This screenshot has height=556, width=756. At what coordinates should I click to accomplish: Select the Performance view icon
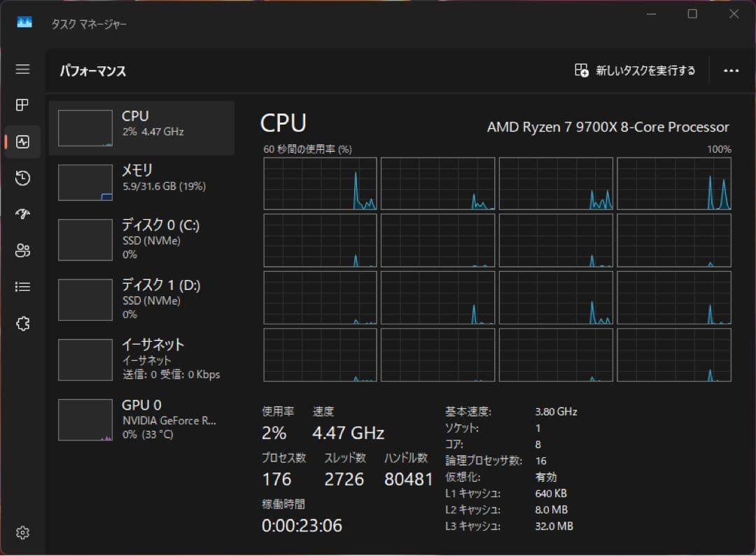click(x=22, y=141)
